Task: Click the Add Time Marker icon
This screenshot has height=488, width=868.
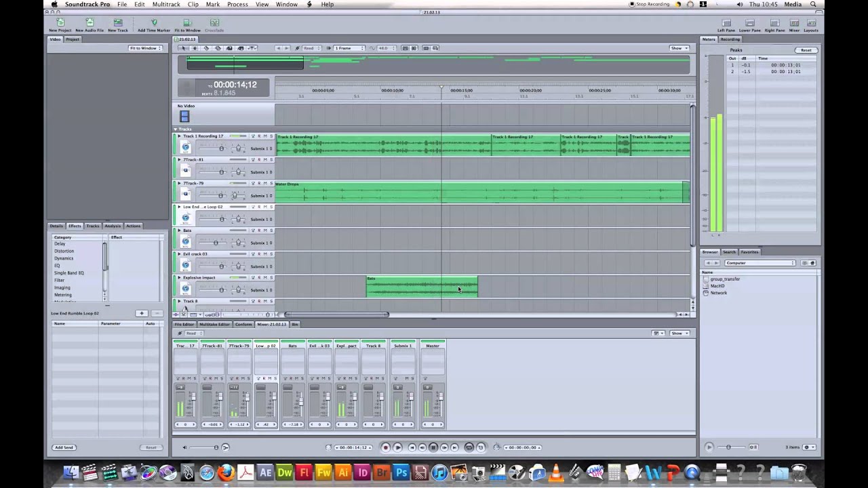Action: [154, 22]
